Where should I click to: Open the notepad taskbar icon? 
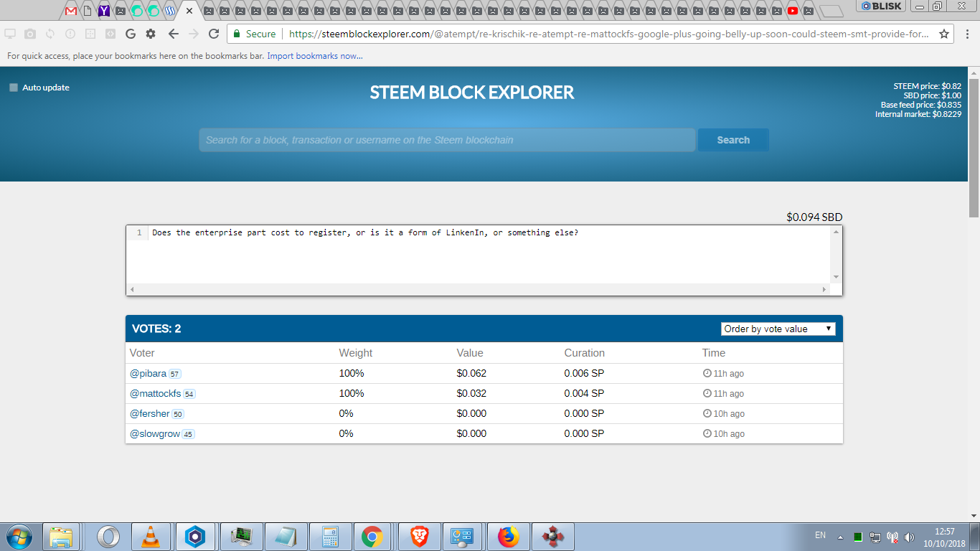[286, 537]
